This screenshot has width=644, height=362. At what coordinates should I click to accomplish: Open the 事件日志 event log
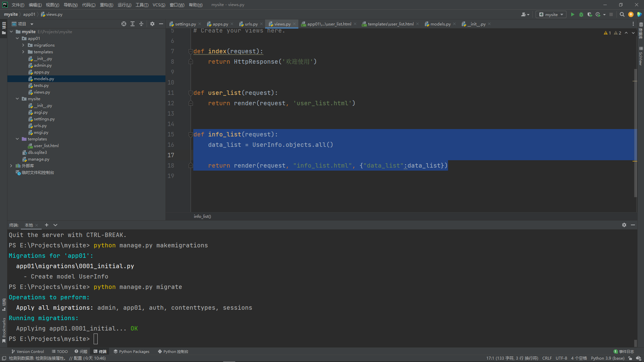point(624,352)
